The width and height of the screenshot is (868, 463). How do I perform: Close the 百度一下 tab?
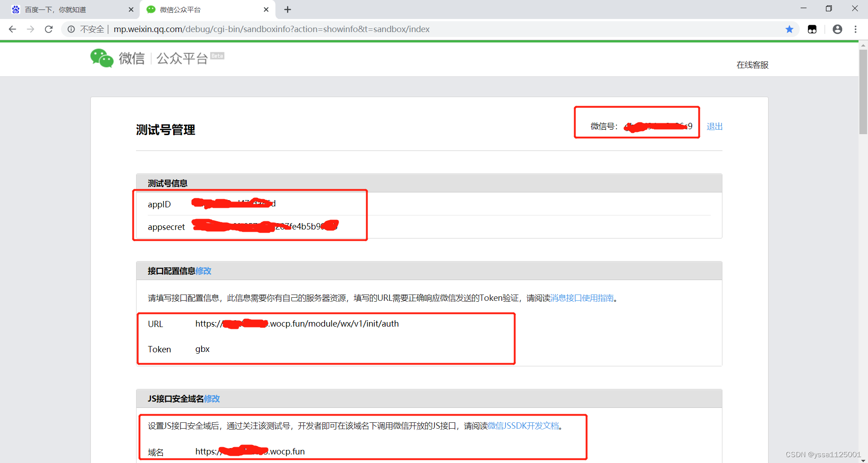click(131, 9)
